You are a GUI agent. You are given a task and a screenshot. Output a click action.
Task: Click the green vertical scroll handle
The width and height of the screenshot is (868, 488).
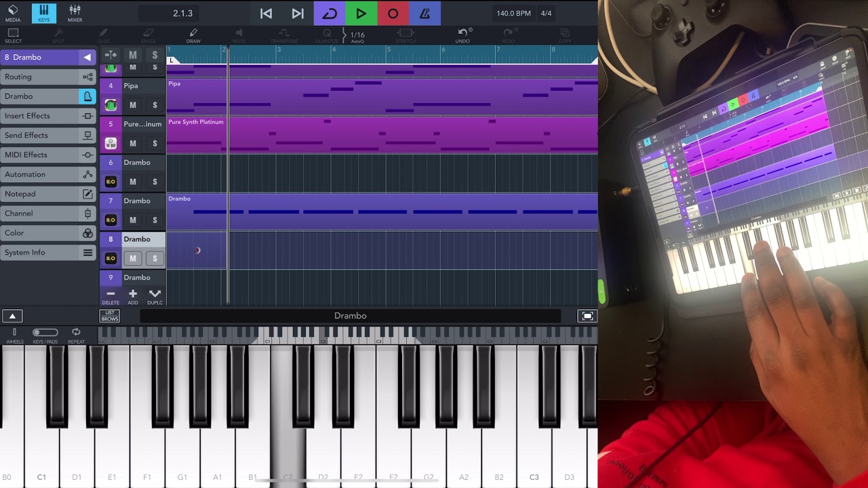pos(601,291)
